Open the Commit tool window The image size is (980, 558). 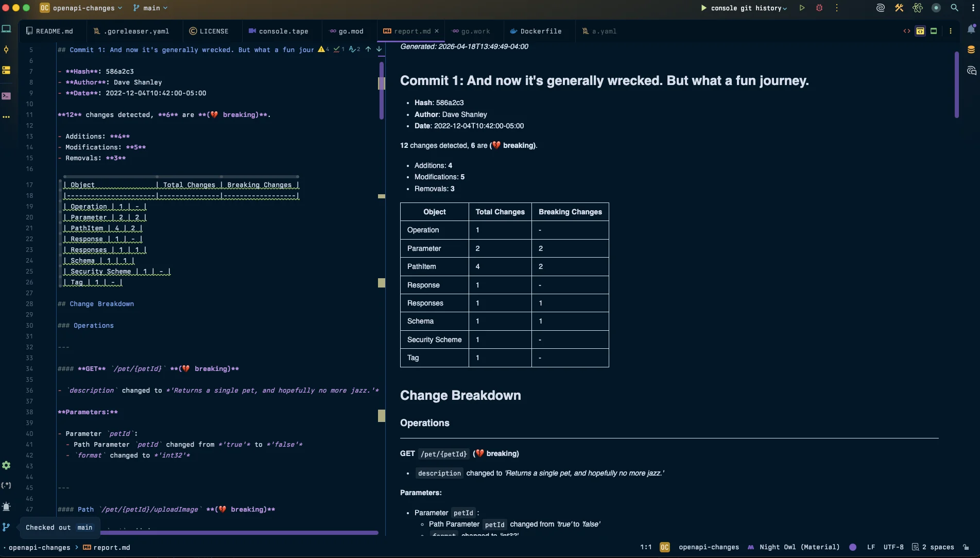click(x=6, y=50)
